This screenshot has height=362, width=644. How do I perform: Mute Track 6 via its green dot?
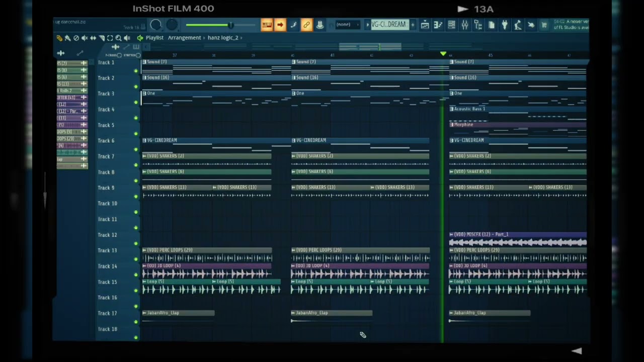point(136,149)
